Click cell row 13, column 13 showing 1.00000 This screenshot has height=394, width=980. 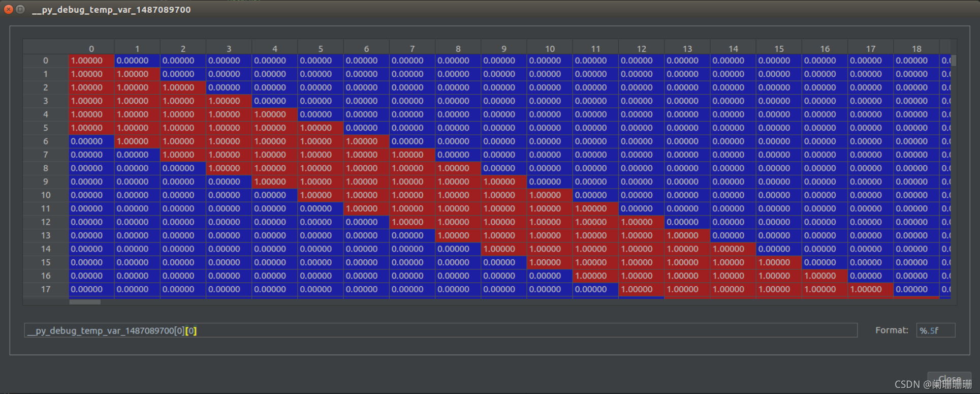point(687,235)
